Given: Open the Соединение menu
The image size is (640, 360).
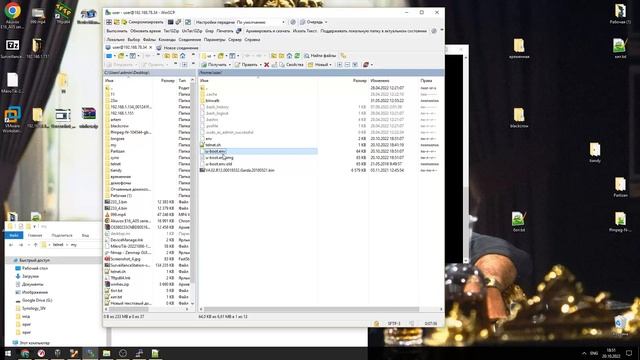Looking at the screenshot, I should [x=189, y=40].
